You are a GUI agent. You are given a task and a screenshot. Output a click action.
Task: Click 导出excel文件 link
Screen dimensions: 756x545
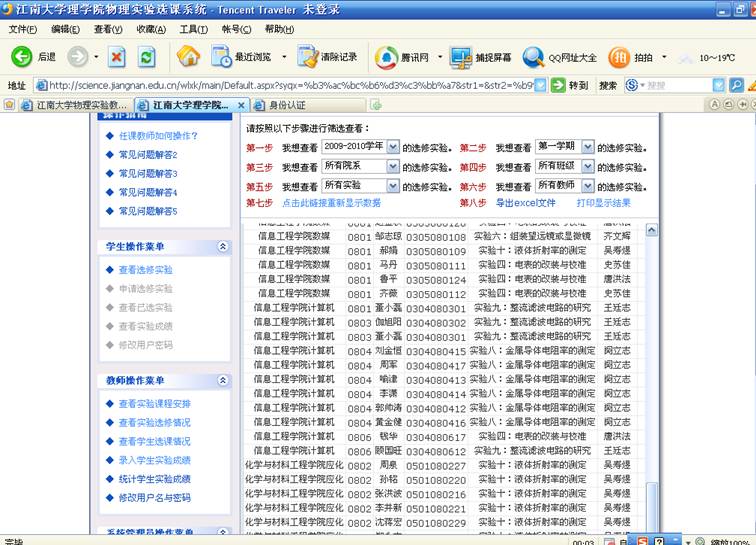(526, 203)
